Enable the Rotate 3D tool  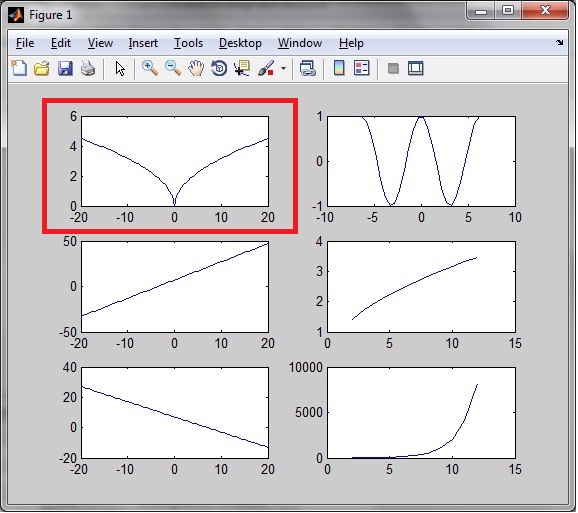tap(219, 69)
